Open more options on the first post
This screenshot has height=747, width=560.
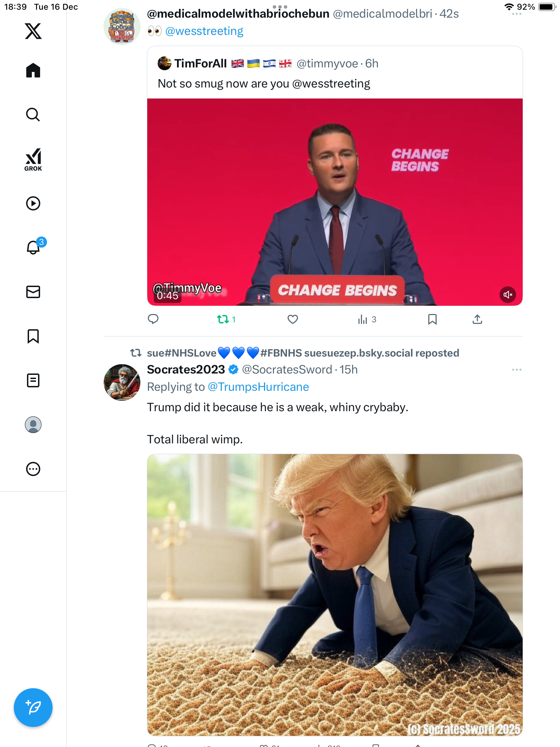(516, 14)
